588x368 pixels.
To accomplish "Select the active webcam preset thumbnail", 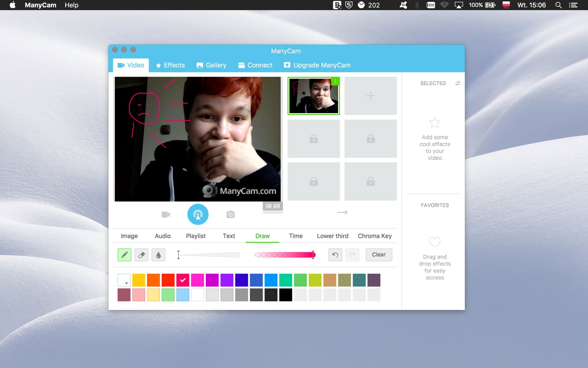I will click(314, 96).
